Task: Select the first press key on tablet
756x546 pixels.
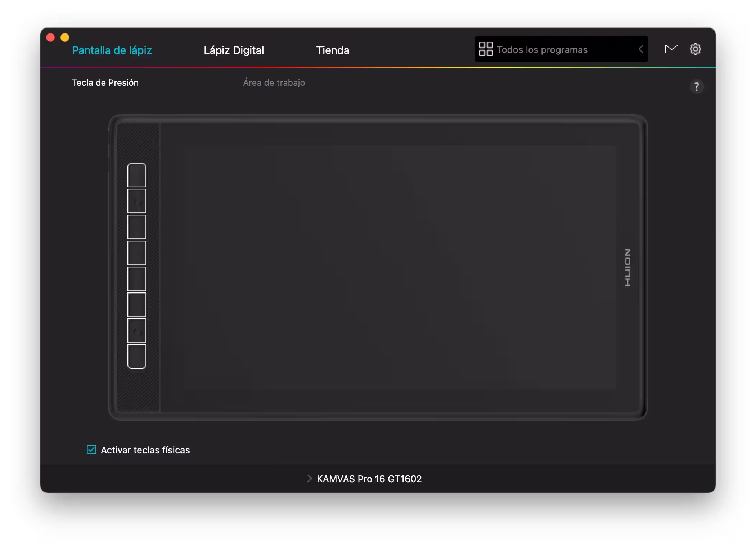Action: coord(137,175)
